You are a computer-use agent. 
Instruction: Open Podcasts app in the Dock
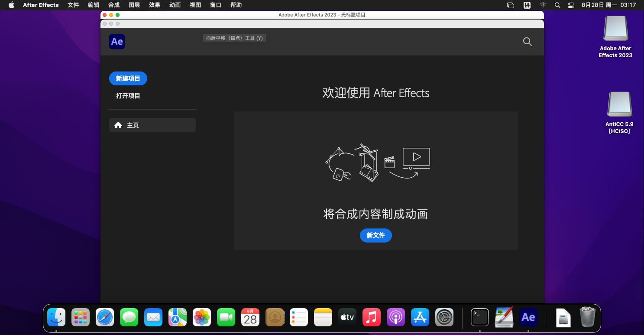click(396, 317)
